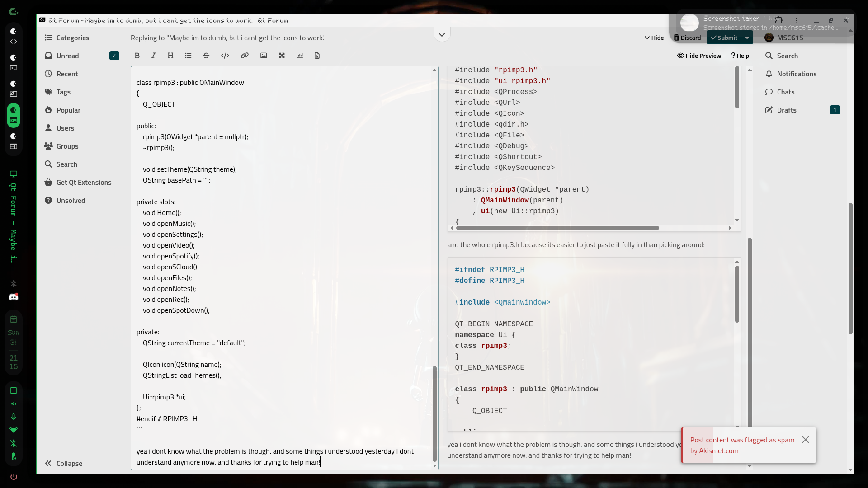Enter zen fullscreen mode for the composer
Image resolution: width=868 pixels, height=488 pixels.
click(x=282, y=56)
